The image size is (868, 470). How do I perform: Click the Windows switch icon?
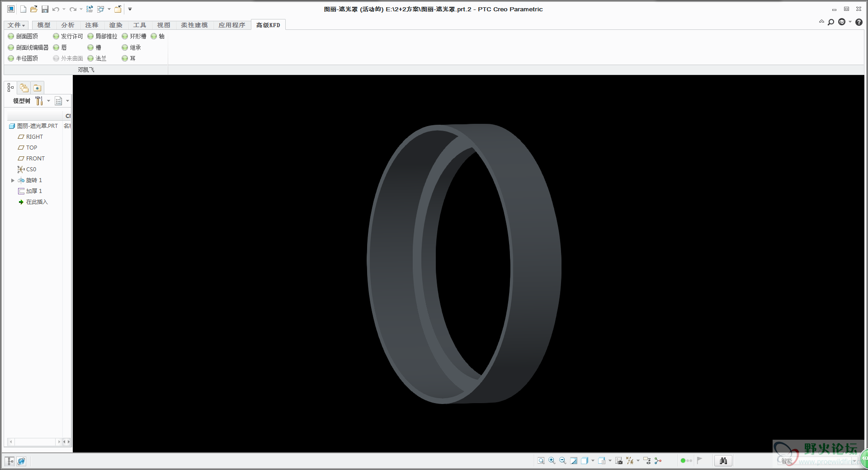click(100, 9)
